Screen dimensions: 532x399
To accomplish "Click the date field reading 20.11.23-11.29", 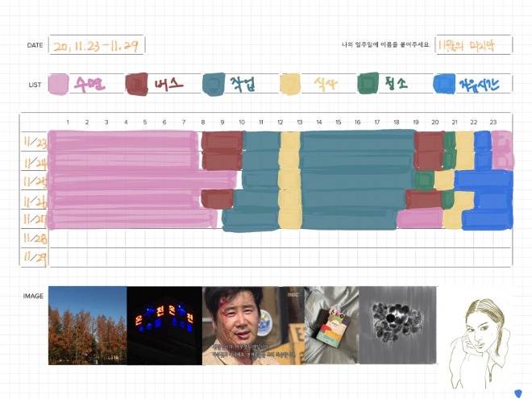I will pos(97,45).
